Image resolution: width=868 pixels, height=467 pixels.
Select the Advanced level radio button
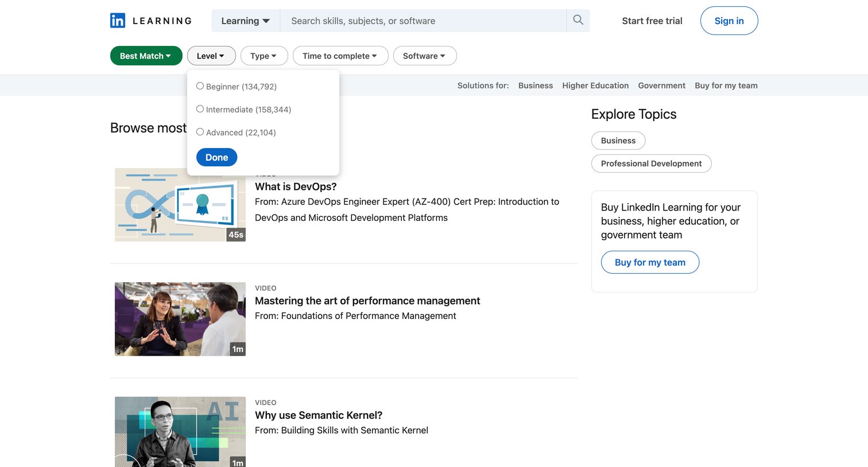pos(200,132)
